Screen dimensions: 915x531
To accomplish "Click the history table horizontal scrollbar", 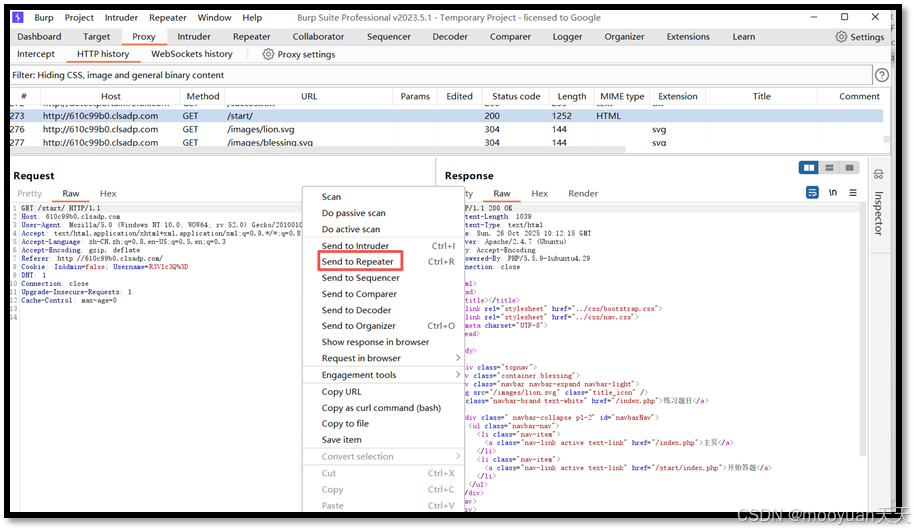I will click(x=318, y=150).
